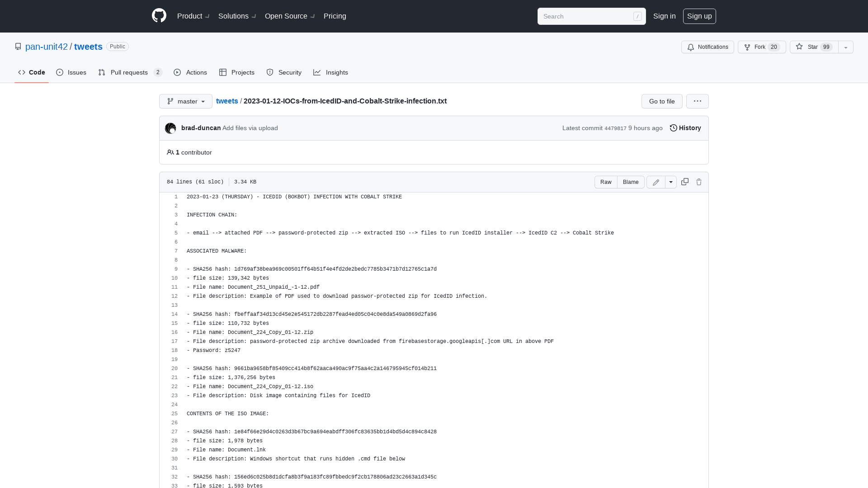Open the History view for file

685,127
